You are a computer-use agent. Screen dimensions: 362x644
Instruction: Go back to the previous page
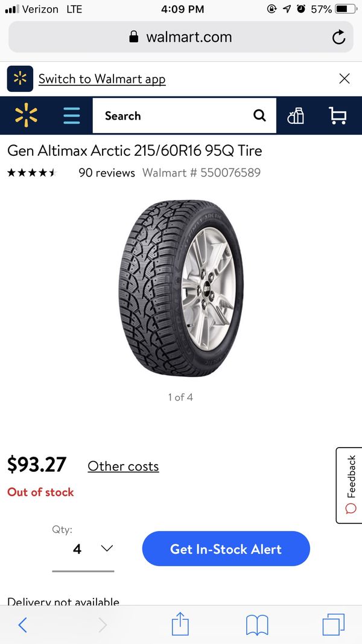pyautogui.click(x=22, y=625)
